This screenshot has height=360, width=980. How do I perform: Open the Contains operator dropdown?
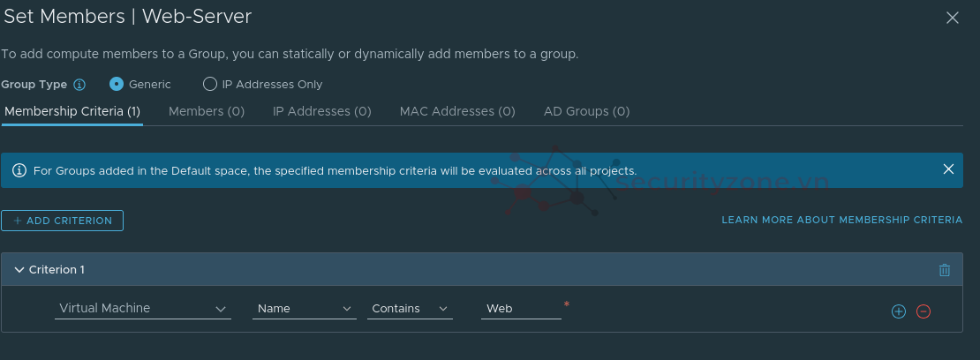[411, 309]
